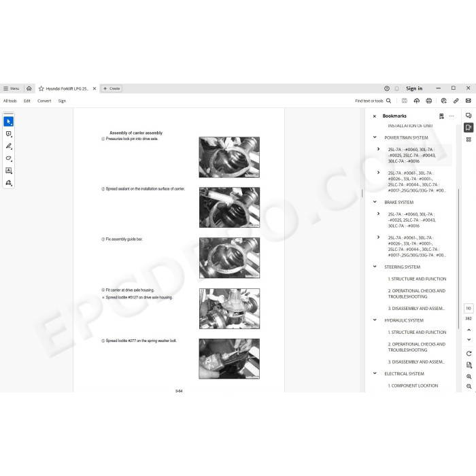Open All tools menu
This screenshot has width=476, height=476.
coord(10,101)
